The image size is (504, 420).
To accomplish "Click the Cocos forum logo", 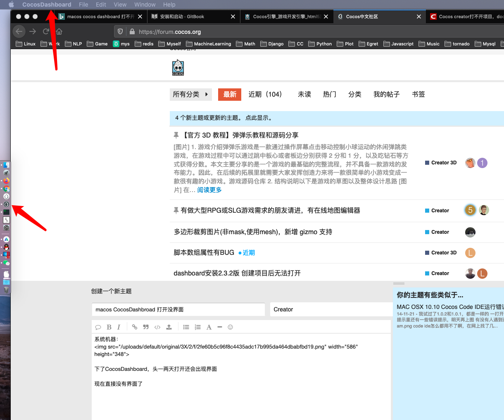I will (x=178, y=68).
